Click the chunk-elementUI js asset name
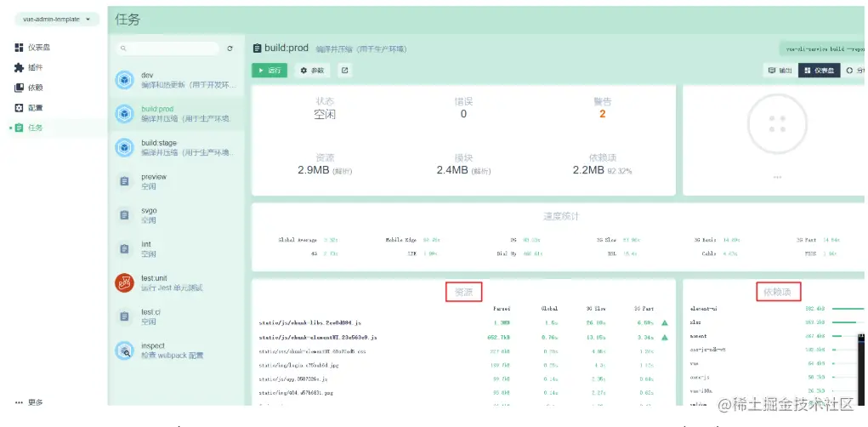 point(318,337)
